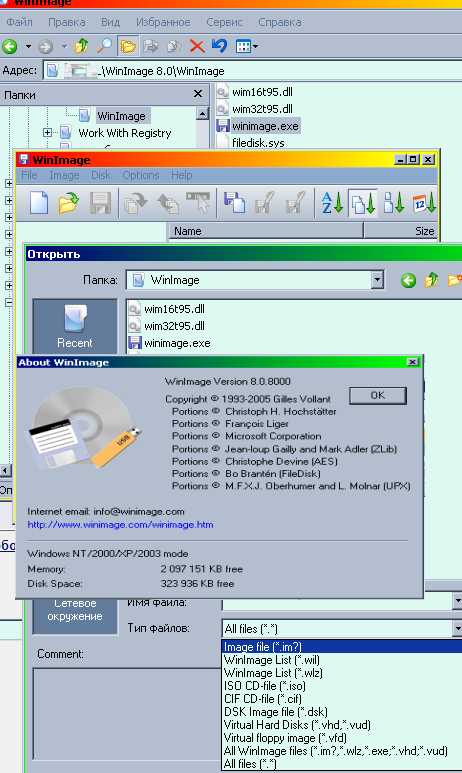
Task: Select WinImage List (*.wil) option
Action: [342, 660]
